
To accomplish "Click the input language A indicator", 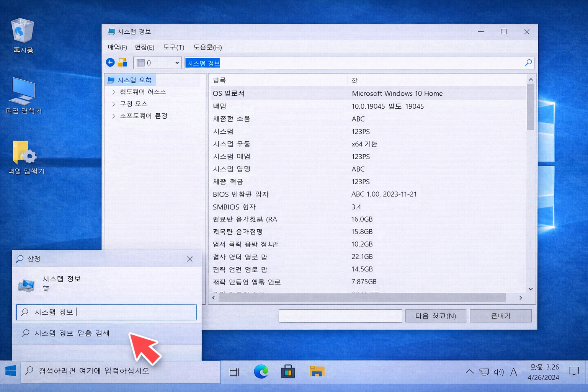I will (x=514, y=372).
